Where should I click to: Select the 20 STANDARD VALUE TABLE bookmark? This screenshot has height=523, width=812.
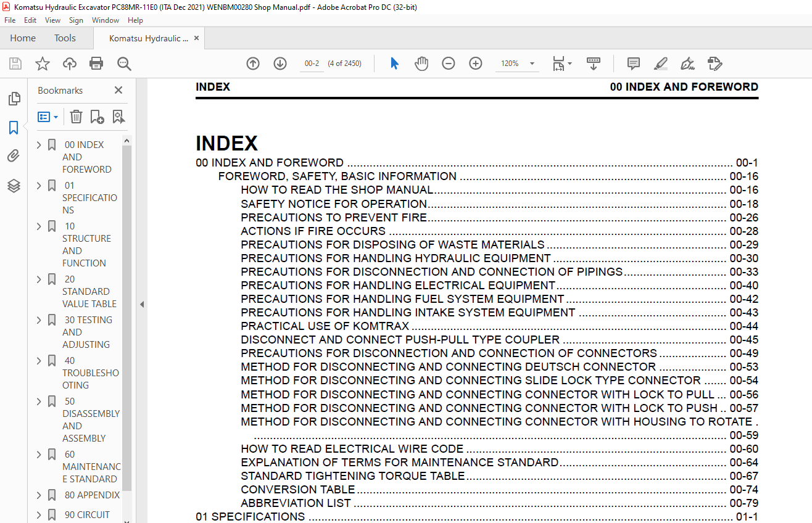(x=89, y=291)
